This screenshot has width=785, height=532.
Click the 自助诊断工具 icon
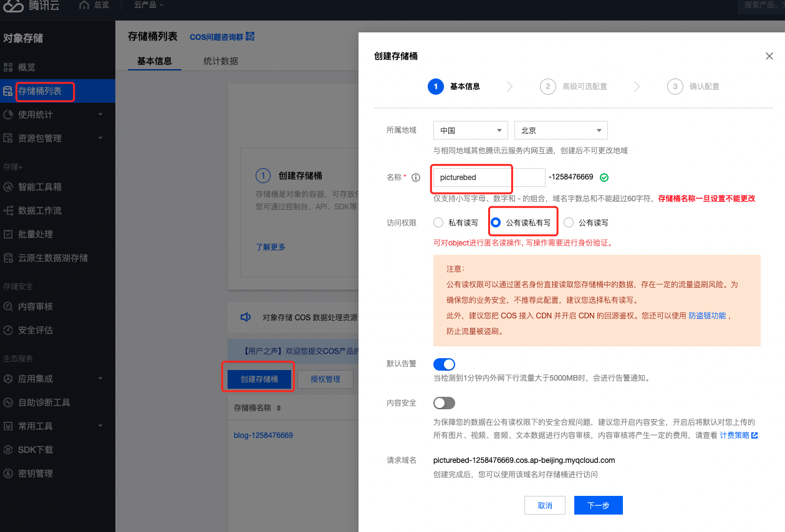tap(8, 402)
